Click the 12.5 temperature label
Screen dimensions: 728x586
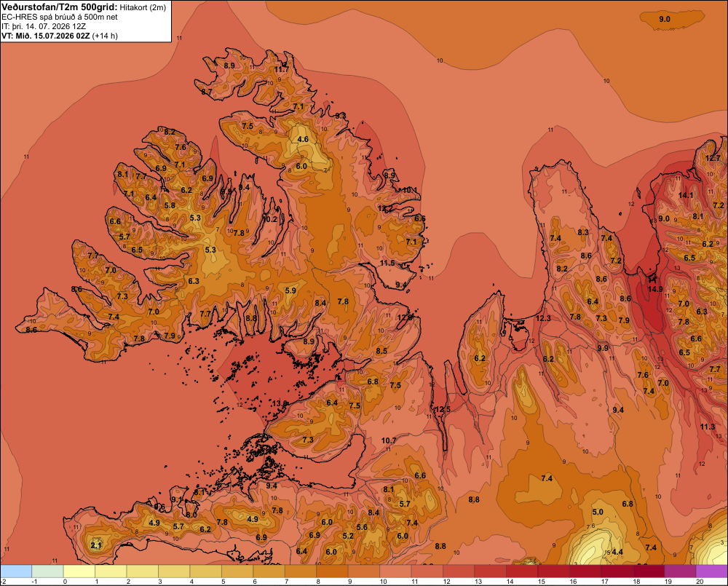(x=442, y=409)
